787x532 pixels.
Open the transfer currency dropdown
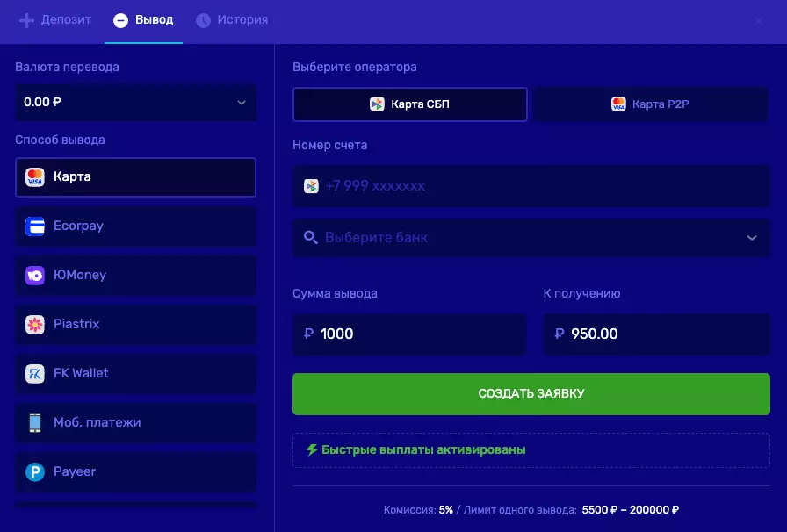tap(135, 103)
